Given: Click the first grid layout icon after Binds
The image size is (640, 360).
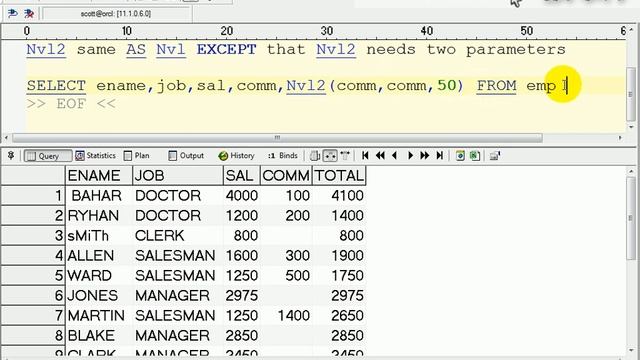Looking at the screenshot, I should click(x=315, y=156).
